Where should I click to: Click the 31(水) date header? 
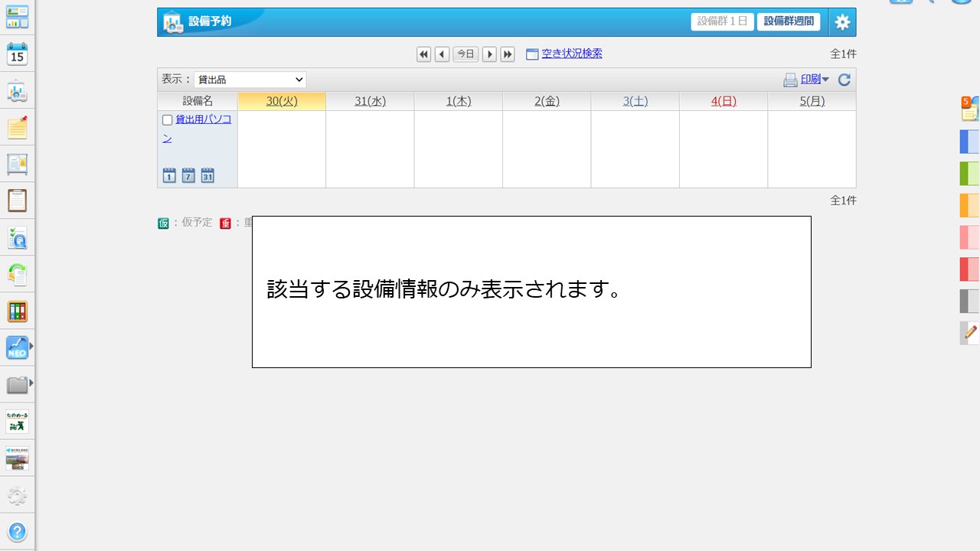371,101
